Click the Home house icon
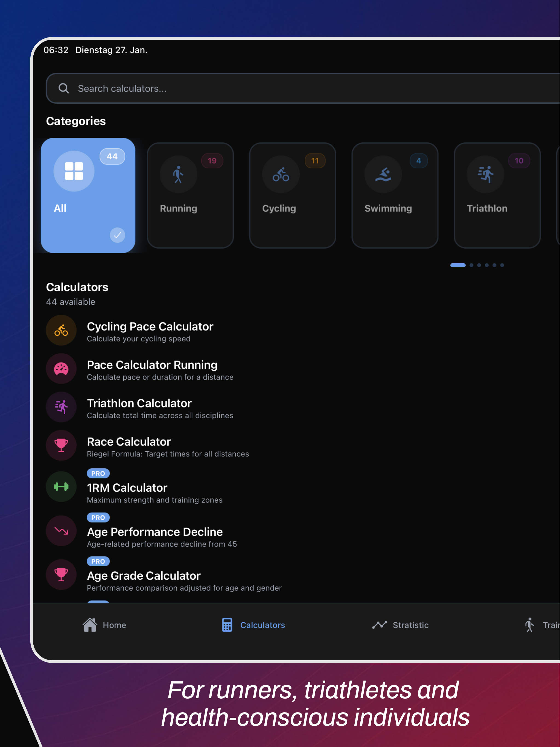This screenshot has height=747, width=560. [90, 625]
